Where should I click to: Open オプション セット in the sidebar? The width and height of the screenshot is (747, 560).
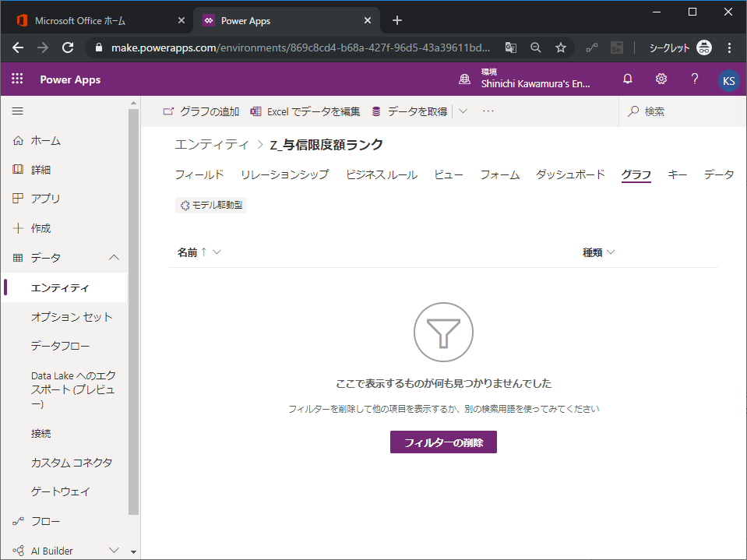[x=72, y=317]
